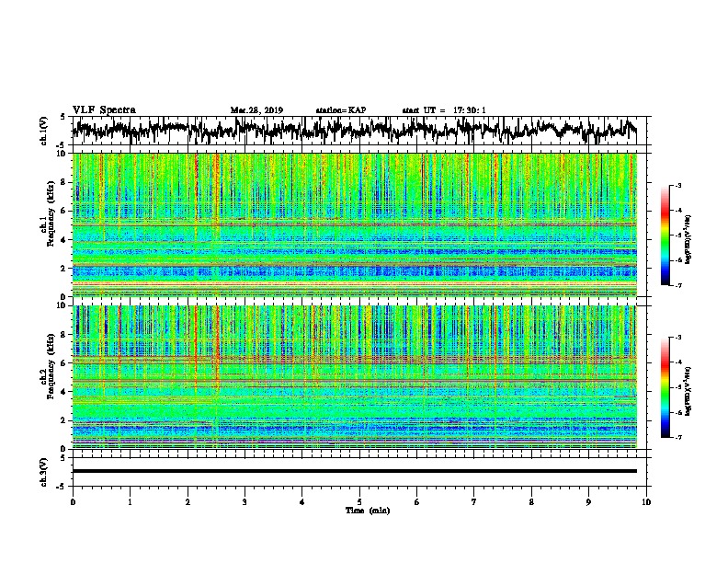Click the "-3" tick on the ch.1 colorbar
728x563 pixels.
[x=677, y=186]
